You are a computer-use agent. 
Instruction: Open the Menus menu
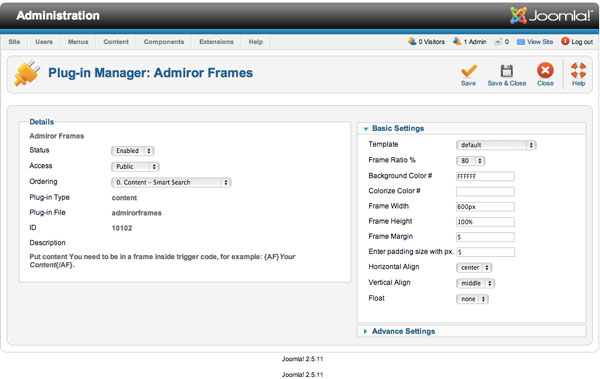[78, 42]
